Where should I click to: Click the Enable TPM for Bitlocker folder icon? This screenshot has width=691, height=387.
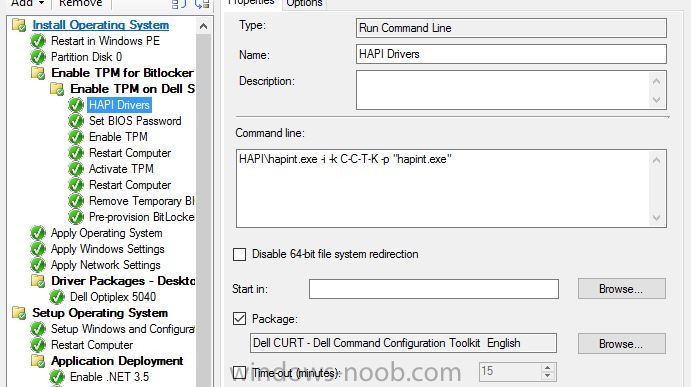pos(38,73)
